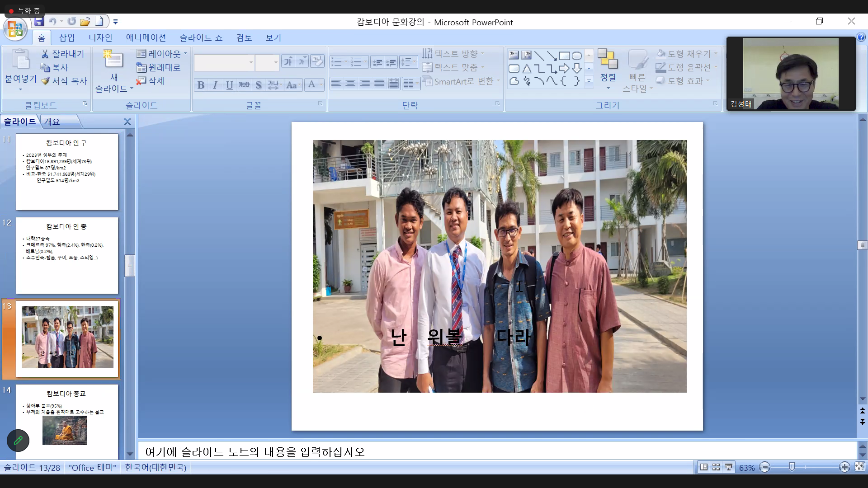868x488 pixels.
Task: Click the Office button logo
Action: point(15,29)
